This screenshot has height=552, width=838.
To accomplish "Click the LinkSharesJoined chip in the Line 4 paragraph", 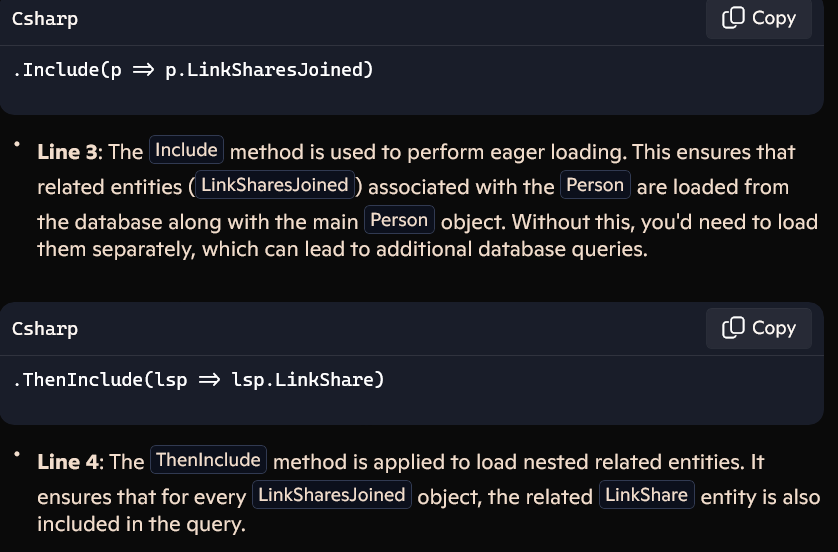I will click(332, 495).
